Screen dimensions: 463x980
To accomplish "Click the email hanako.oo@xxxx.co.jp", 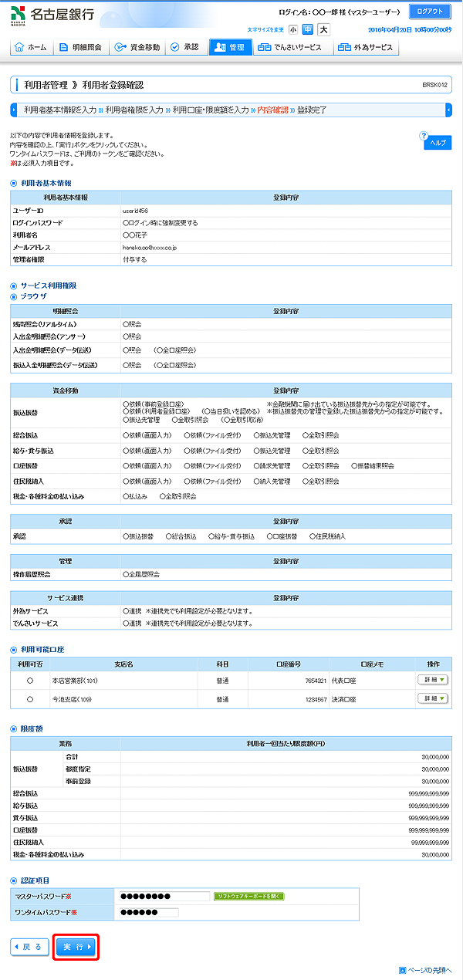I will (150, 247).
